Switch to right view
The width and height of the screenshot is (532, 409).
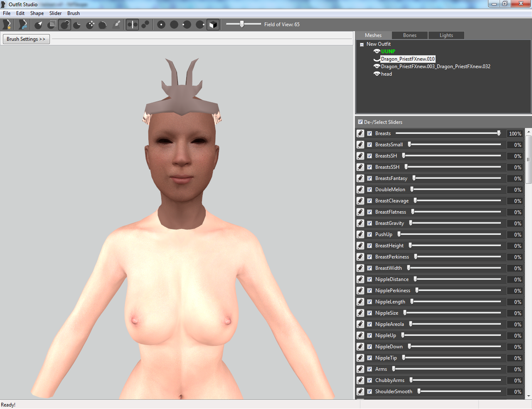tap(200, 25)
